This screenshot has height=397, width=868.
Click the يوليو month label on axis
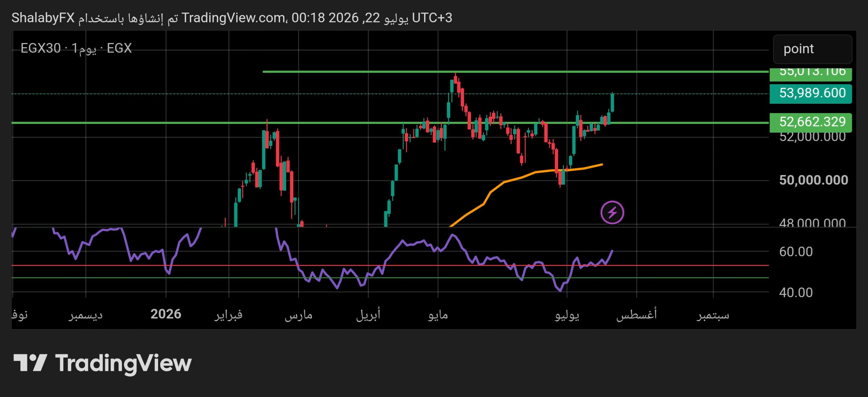pyautogui.click(x=567, y=315)
